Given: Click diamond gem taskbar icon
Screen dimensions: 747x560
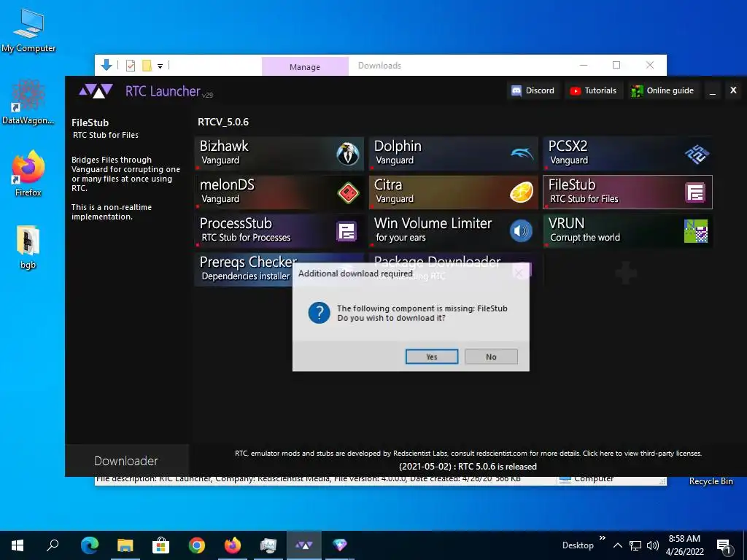Looking at the screenshot, I should click(340, 545).
